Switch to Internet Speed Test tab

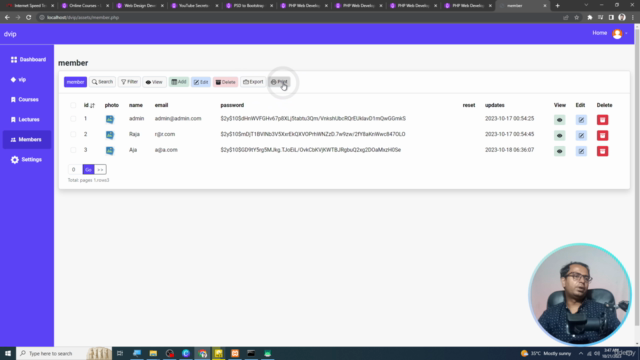coord(29,6)
